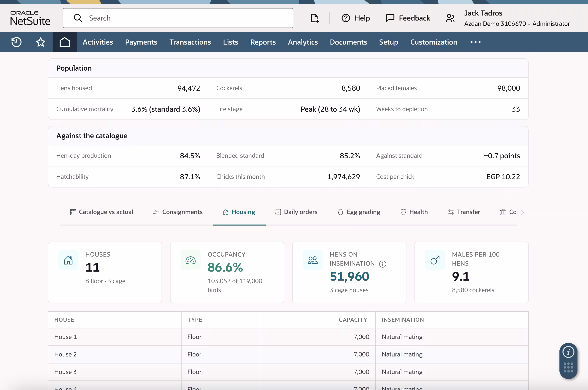Open the Activities menu
The height and width of the screenshot is (390, 588).
[x=98, y=42]
